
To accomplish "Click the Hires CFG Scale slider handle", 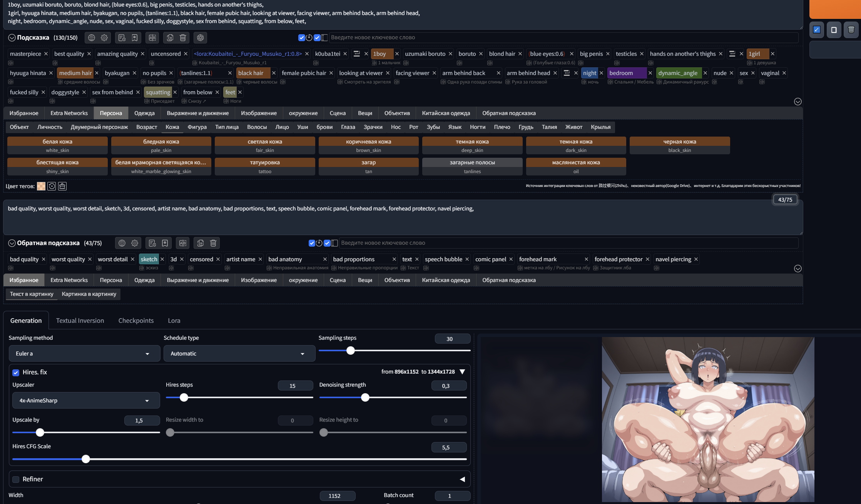I will coord(86,459).
